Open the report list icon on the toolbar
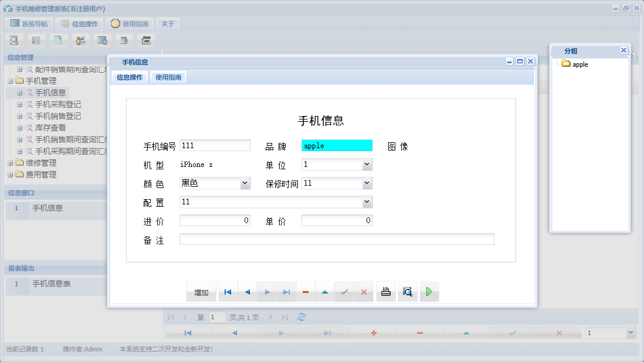The width and height of the screenshot is (644, 362). click(35, 40)
